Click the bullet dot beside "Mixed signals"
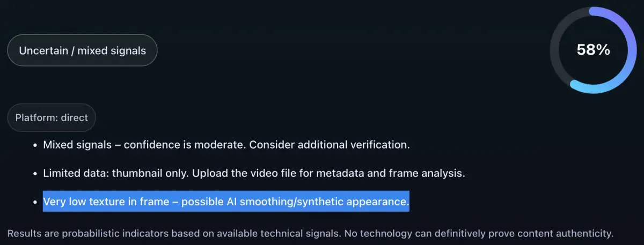 tap(34, 145)
